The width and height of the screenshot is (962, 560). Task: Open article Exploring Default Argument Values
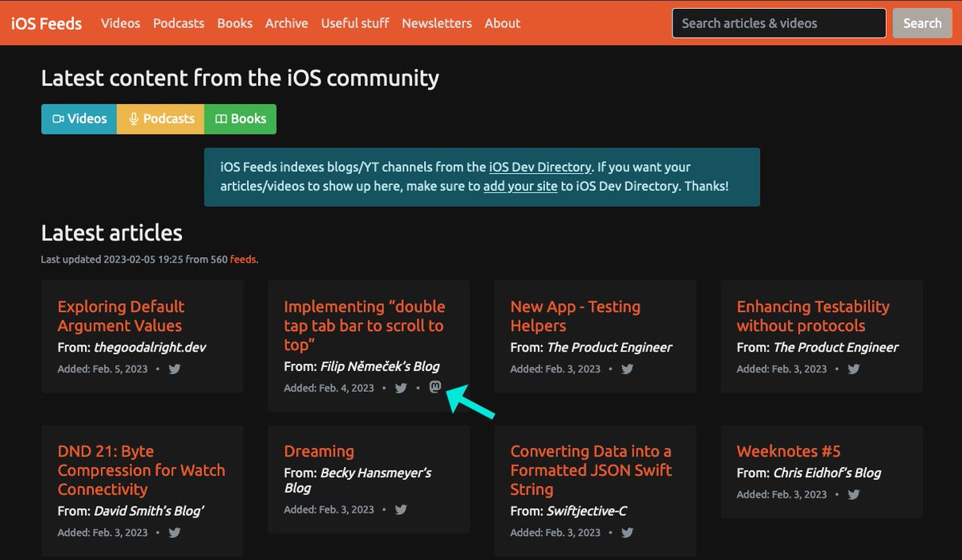121,316
